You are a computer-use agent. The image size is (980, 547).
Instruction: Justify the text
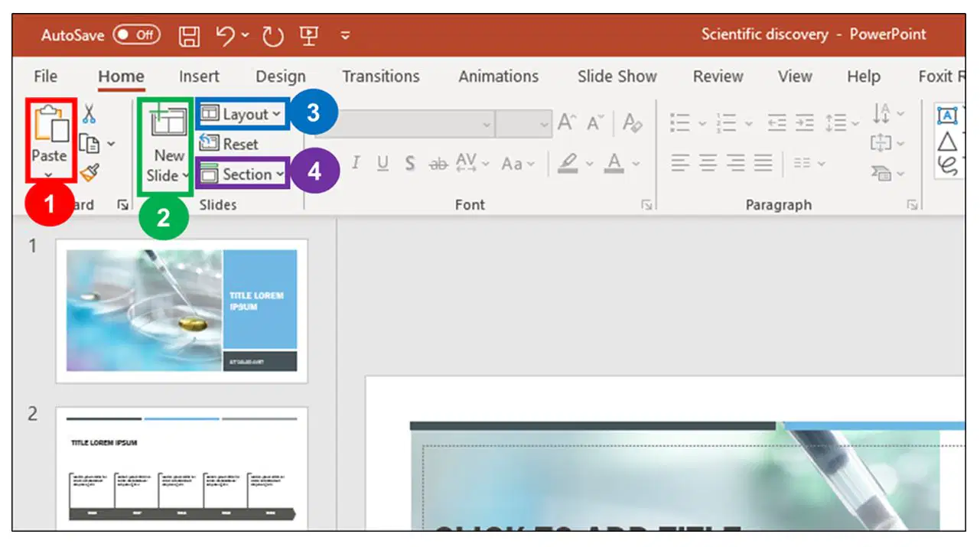pos(763,162)
